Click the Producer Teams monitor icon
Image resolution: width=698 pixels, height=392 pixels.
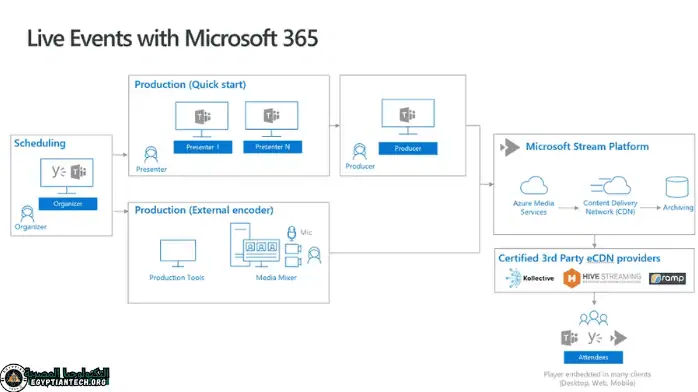click(x=408, y=117)
